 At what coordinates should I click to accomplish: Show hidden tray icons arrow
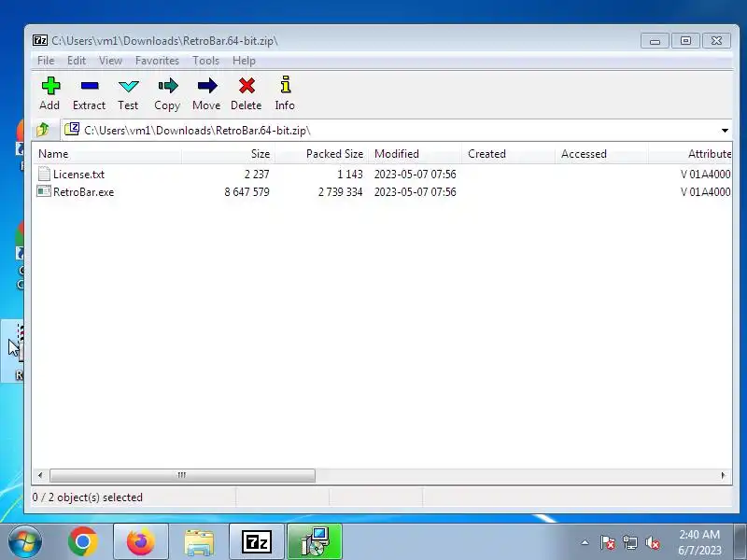pos(585,542)
